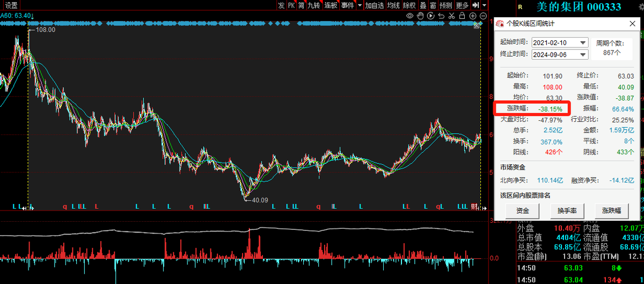Image resolution: width=644 pixels, height=284 pixels.
Task: Open the toolbar's last dropdown arrow
Action: 484,5
